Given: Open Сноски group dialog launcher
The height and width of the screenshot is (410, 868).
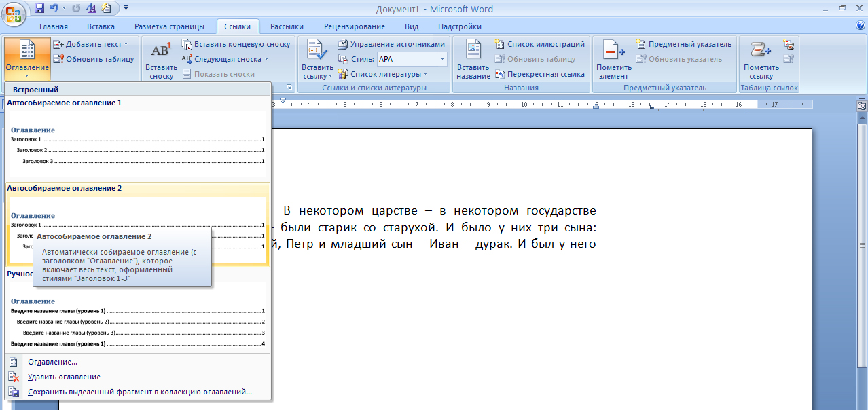Looking at the screenshot, I should pos(289,88).
